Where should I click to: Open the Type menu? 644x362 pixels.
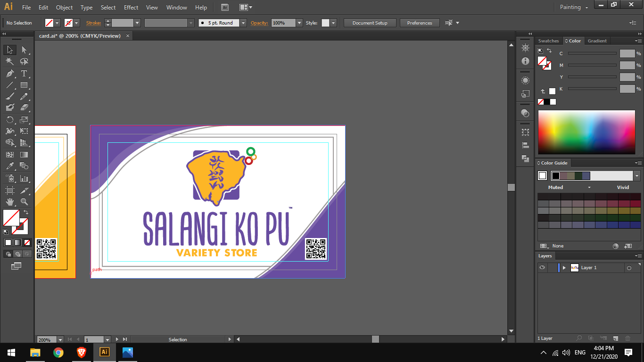86,8
